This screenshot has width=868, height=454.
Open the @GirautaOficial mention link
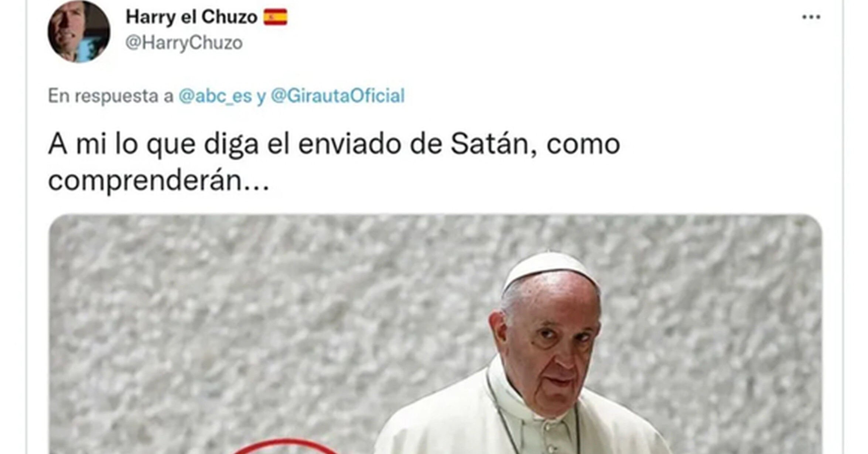coord(338,96)
